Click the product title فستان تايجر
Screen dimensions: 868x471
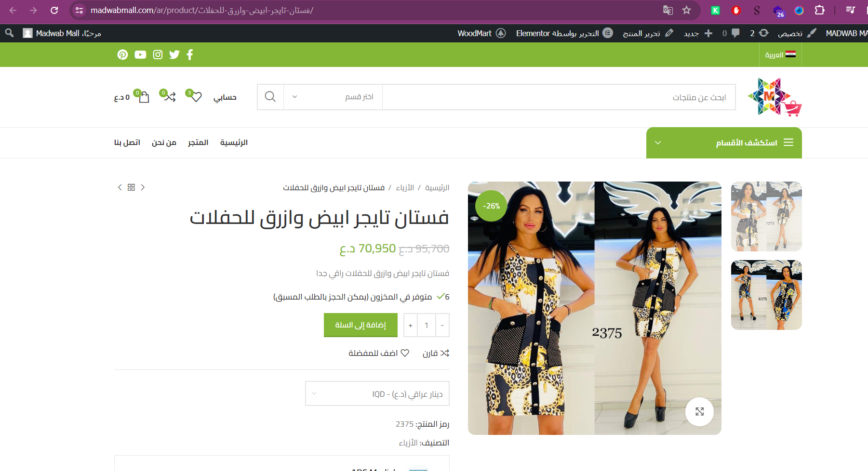pos(319,217)
